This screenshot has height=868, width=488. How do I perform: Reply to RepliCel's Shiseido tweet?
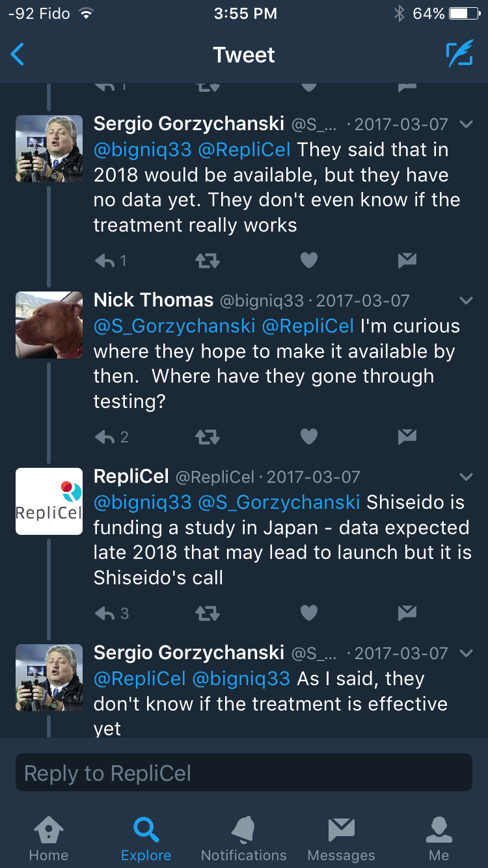[x=105, y=614]
